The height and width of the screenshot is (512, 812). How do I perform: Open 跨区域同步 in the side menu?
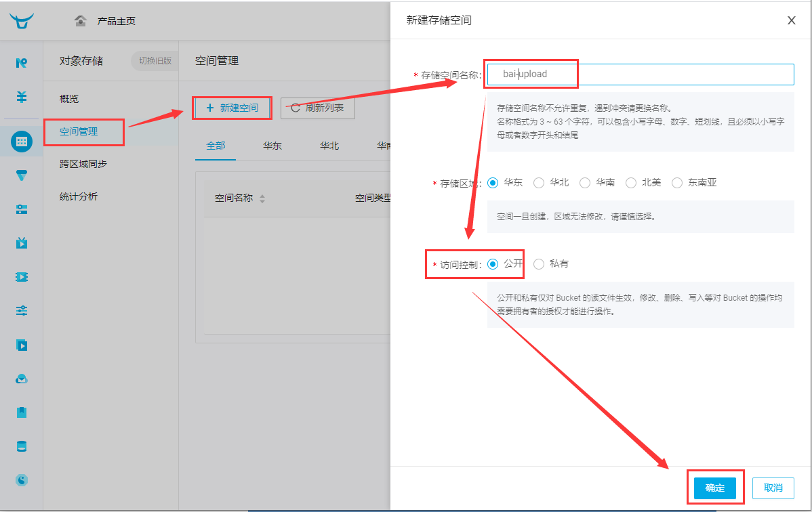pyautogui.click(x=83, y=164)
